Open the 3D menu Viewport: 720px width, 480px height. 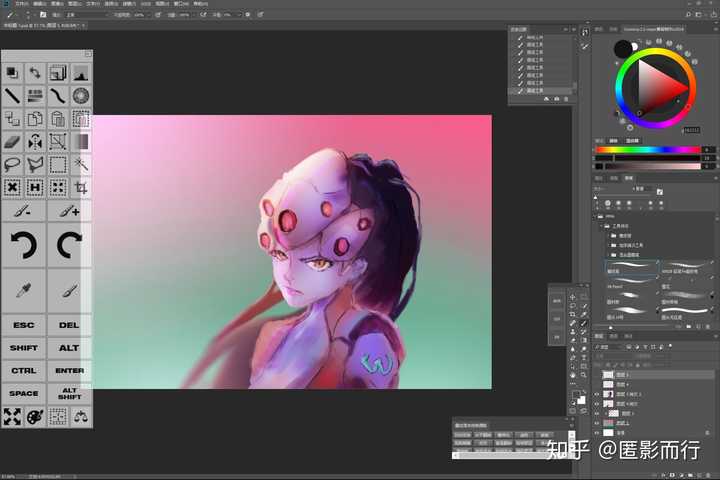point(146,4)
